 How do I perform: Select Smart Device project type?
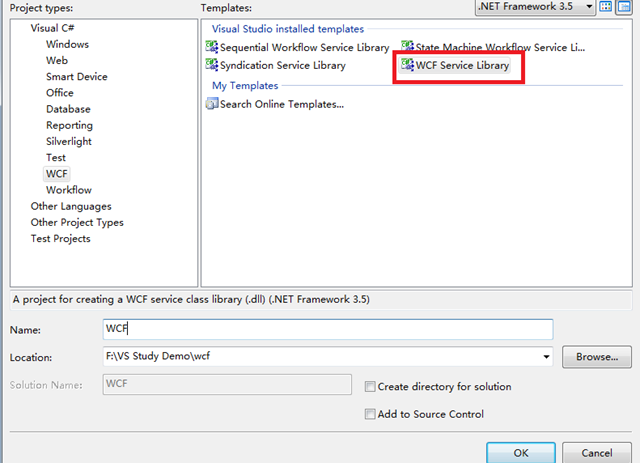(x=77, y=77)
